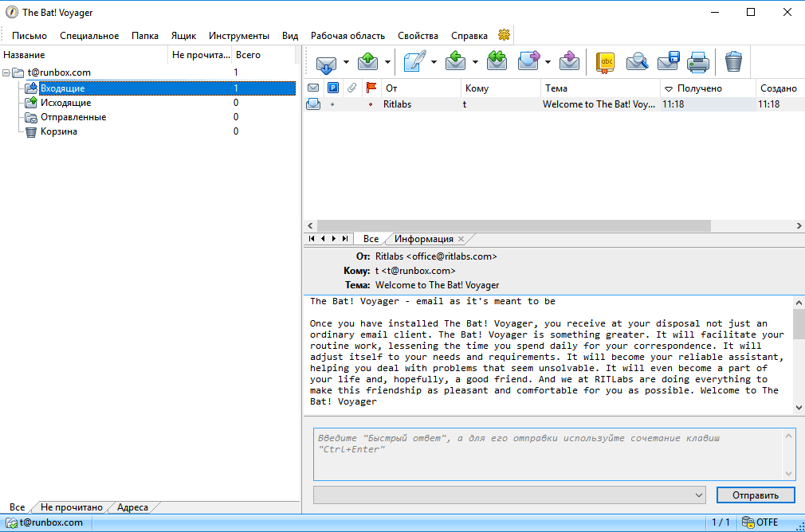805x532 pixels.
Task: Sort messages by От column
Action: coord(421,88)
